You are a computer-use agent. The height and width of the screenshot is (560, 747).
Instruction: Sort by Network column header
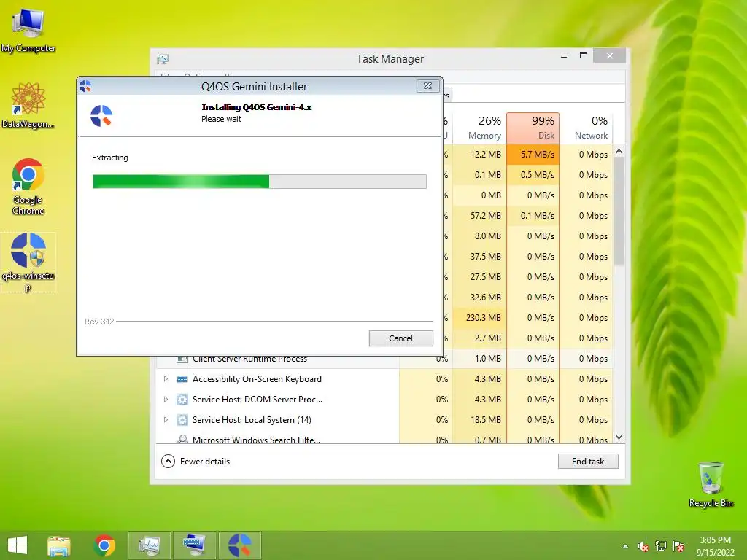click(x=586, y=128)
